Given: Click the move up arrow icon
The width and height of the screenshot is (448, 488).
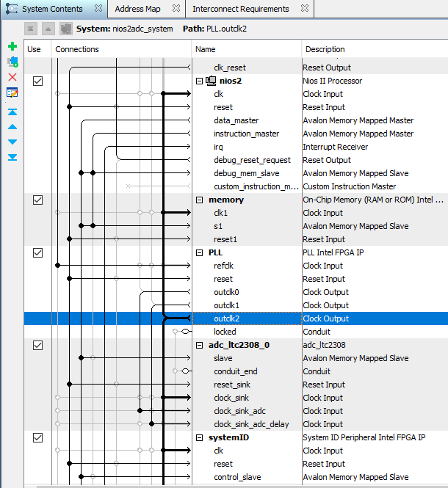Looking at the screenshot, I should coord(12,127).
